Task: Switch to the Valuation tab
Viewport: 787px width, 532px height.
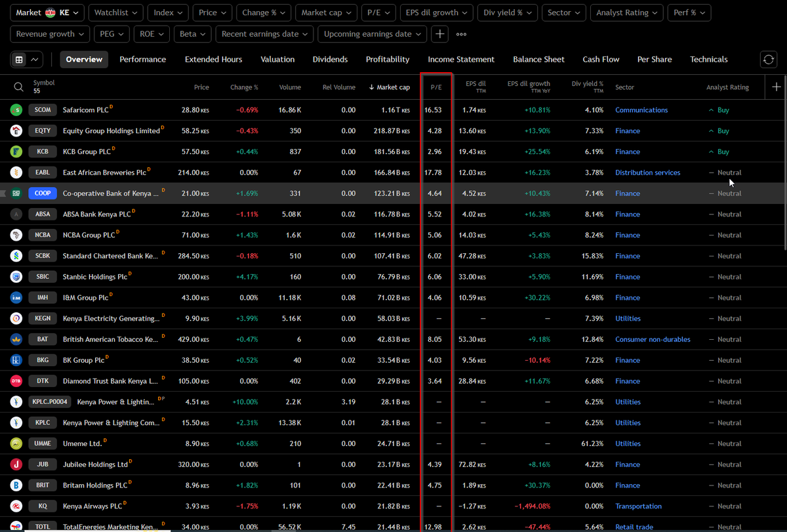Action: (x=277, y=60)
